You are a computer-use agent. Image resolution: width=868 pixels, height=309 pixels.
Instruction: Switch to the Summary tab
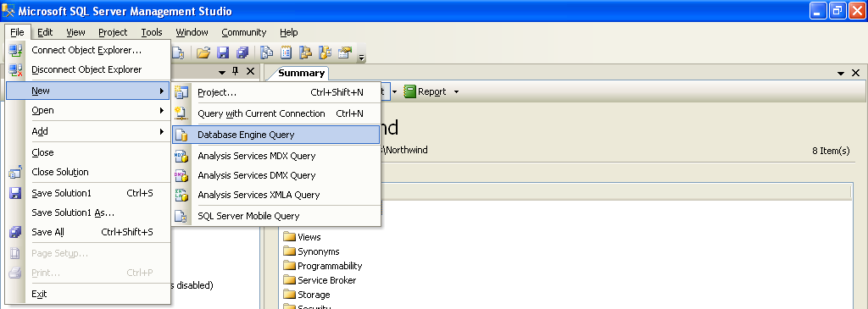pyautogui.click(x=301, y=73)
